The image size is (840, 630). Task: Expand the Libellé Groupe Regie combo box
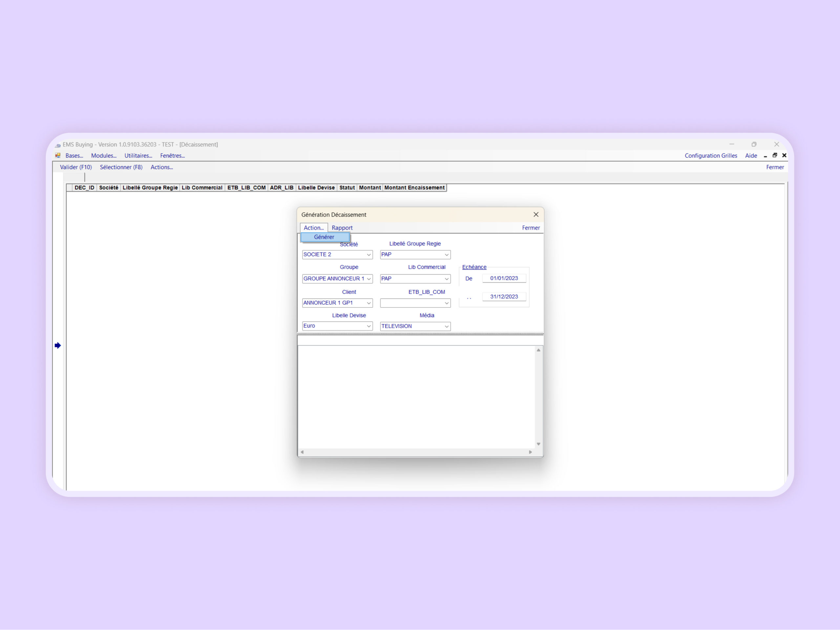tap(447, 255)
